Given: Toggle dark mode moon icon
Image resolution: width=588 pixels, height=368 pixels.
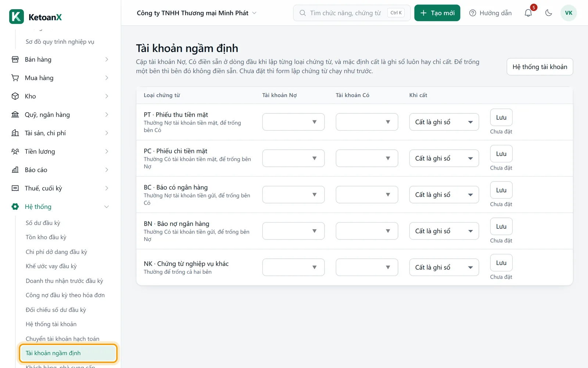Looking at the screenshot, I should (x=549, y=13).
